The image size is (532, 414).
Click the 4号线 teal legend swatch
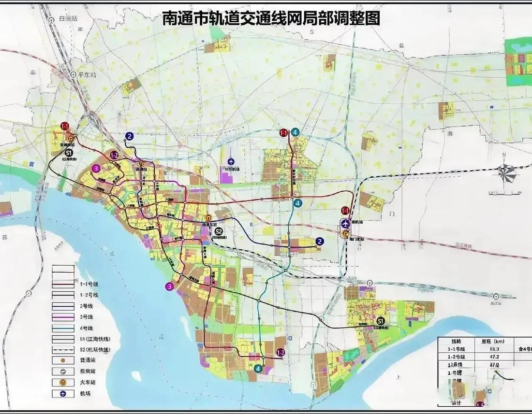[63, 328]
